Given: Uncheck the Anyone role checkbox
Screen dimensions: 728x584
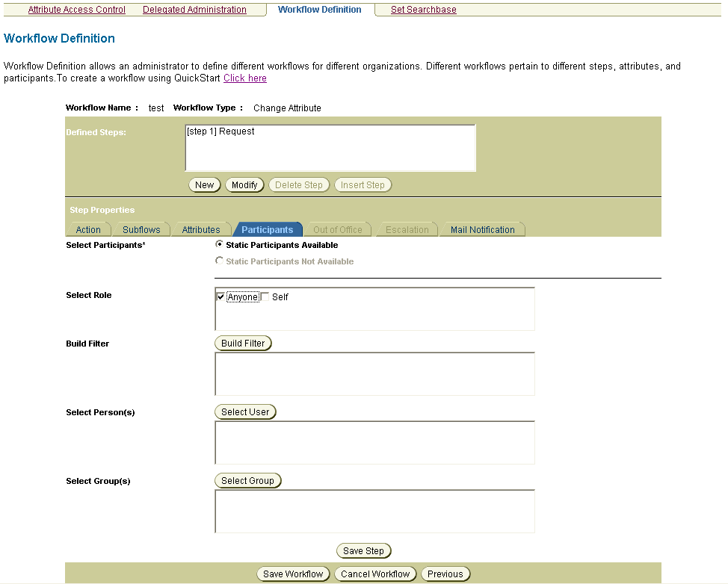Looking at the screenshot, I should pos(220,297).
